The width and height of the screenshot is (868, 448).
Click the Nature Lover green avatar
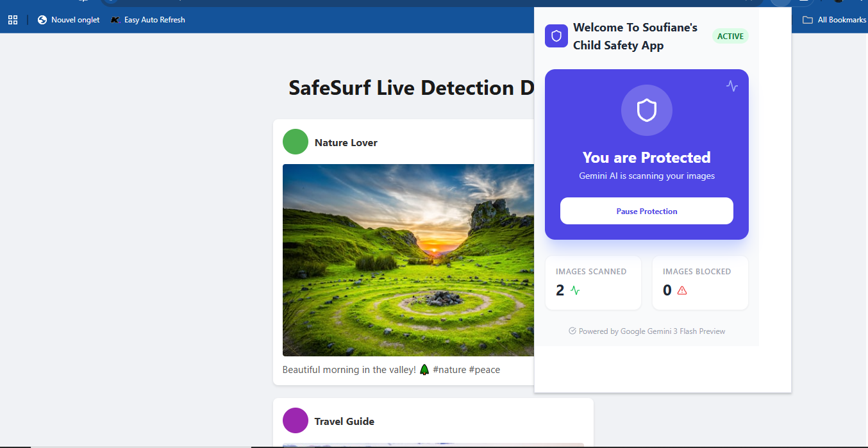(296, 142)
